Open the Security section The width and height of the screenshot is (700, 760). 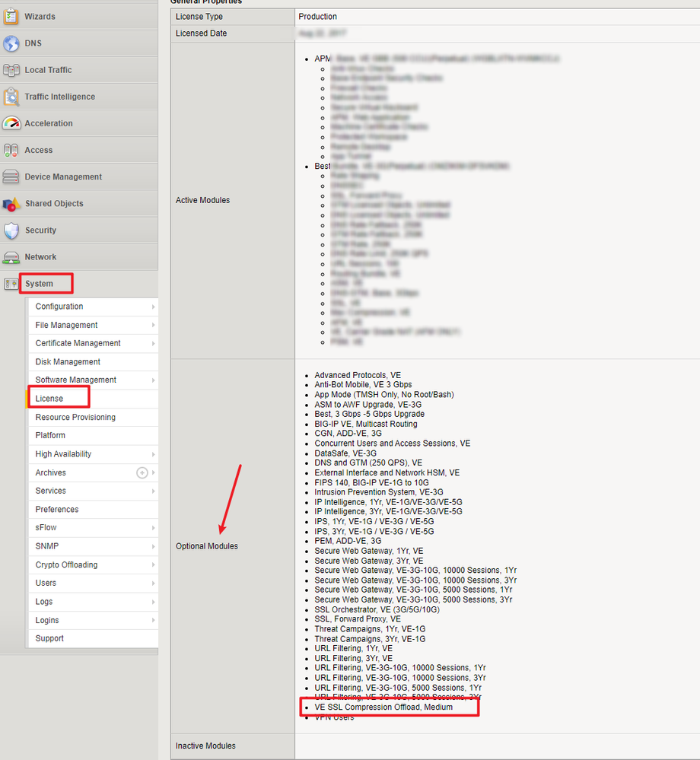point(40,230)
